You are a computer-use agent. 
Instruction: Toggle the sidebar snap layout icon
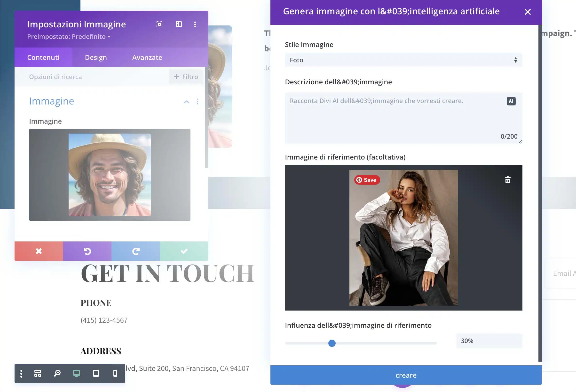(x=179, y=24)
